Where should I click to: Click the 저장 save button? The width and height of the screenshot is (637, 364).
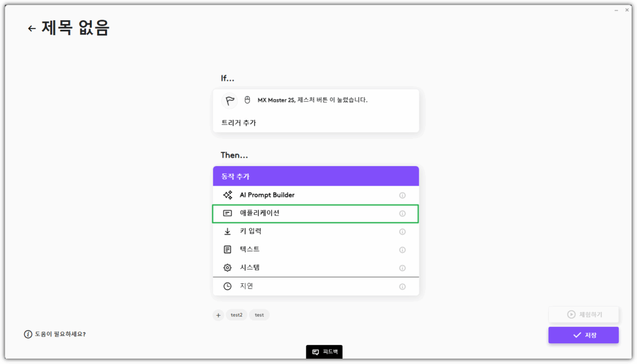click(583, 335)
